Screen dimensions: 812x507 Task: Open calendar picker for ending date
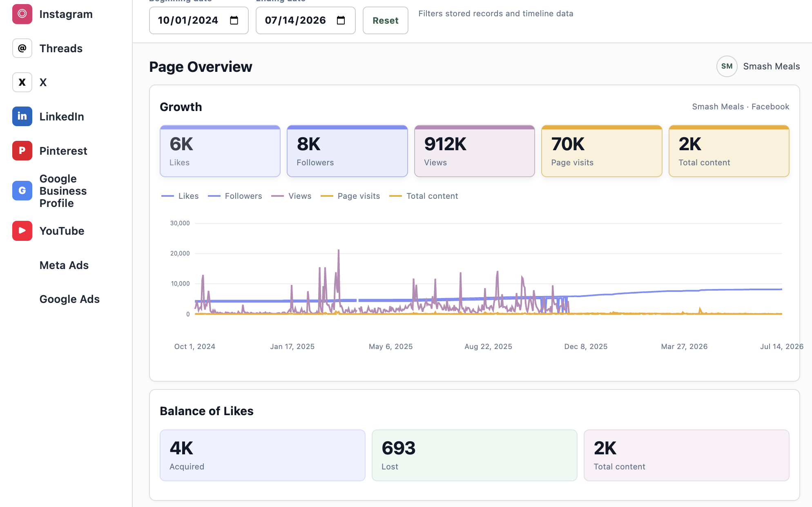click(341, 20)
